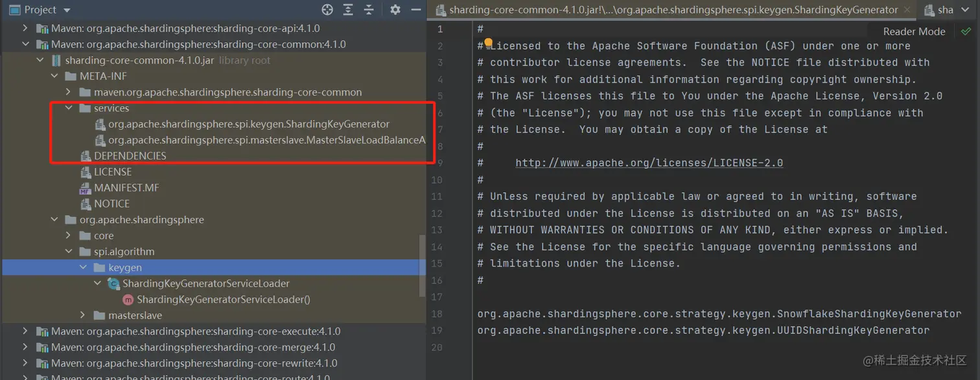Open the Apache LICENSE-2.0 link
This screenshot has width=980, height=380.
coord(649,163)
